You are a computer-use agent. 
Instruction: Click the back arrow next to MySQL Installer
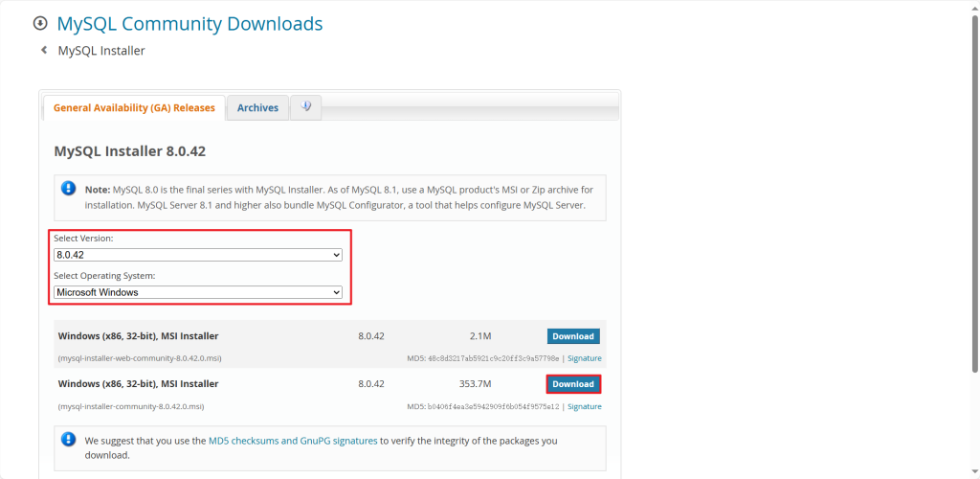point(44,50)
